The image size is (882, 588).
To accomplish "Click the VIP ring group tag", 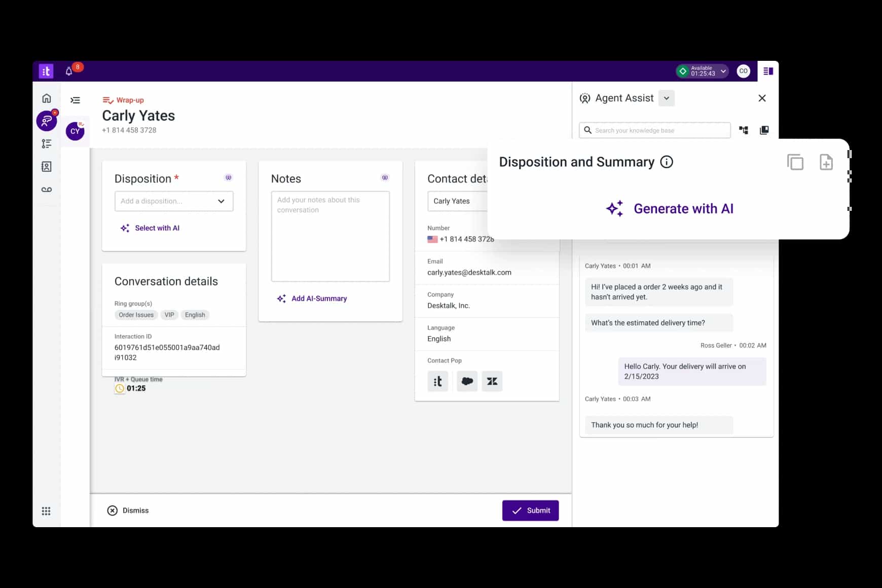I will point(169,315).
